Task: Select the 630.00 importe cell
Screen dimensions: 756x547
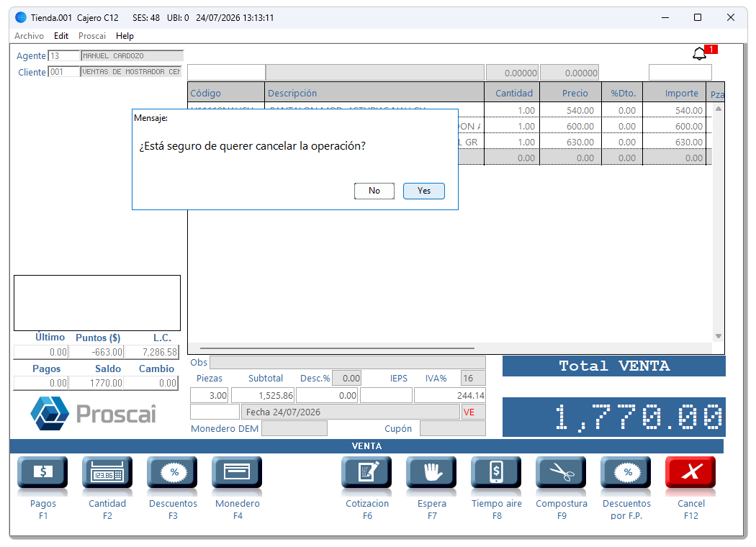Action: (675, 143)
